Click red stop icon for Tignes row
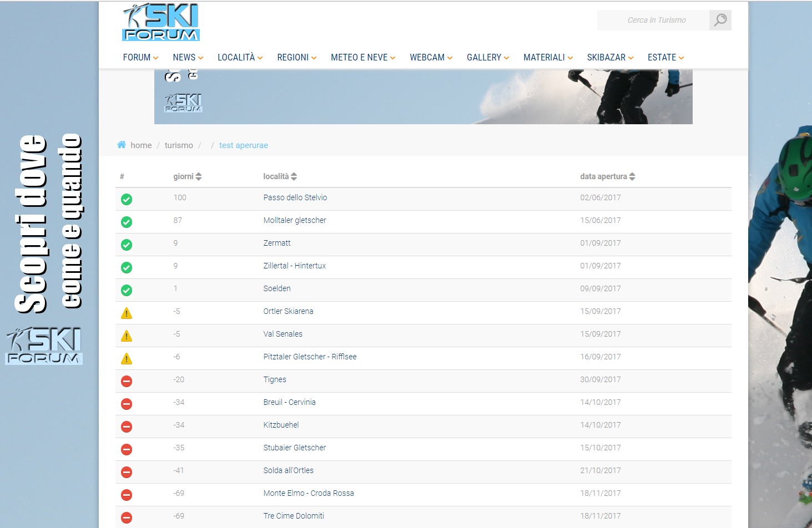The width and height of the screenshot is (812, 528). (127, 381)
